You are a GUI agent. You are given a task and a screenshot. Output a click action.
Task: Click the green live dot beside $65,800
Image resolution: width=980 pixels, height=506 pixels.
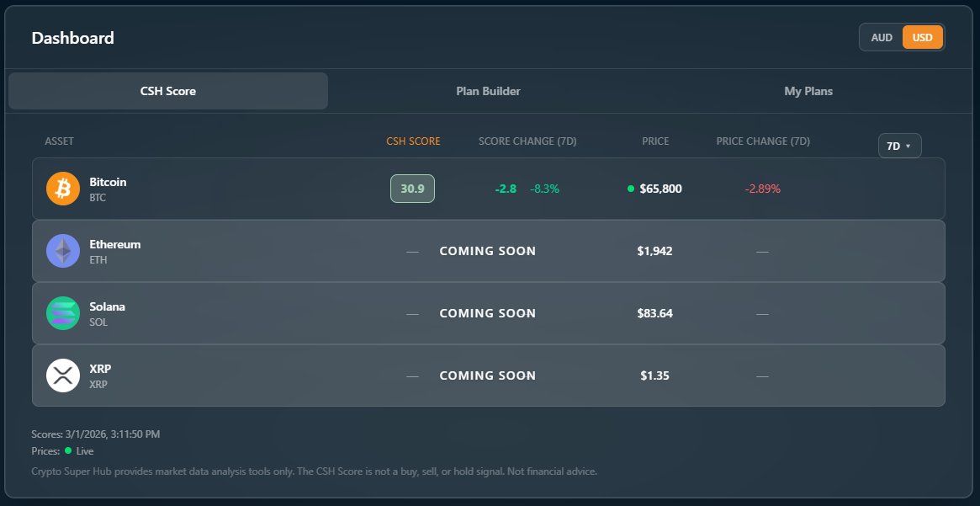631,189
